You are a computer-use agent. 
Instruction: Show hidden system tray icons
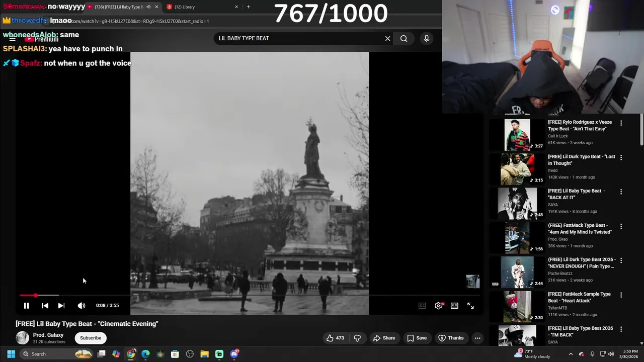[x=571, y=354]
